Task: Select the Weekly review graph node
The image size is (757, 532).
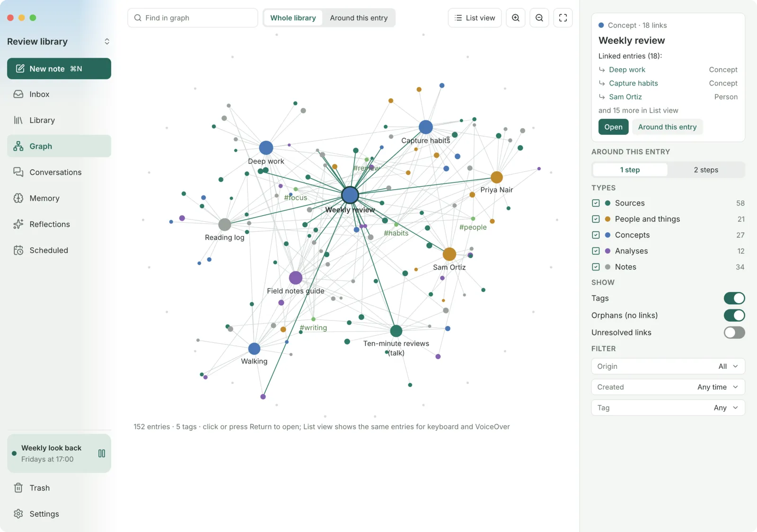Action: (x=350, y=195)
